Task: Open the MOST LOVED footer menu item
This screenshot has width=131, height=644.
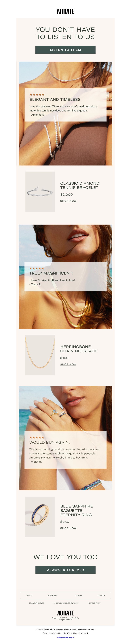Action: 52,595
